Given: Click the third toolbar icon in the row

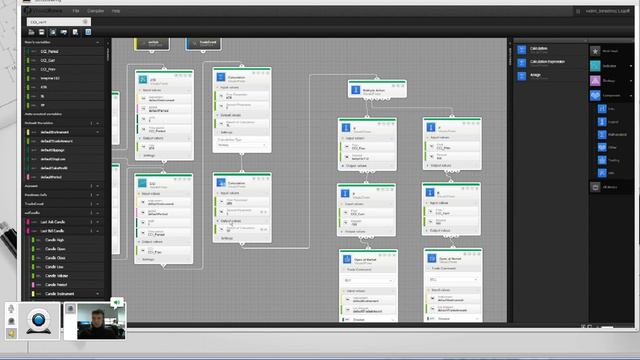Looking at the screenshot, I should tap(53, 32).
